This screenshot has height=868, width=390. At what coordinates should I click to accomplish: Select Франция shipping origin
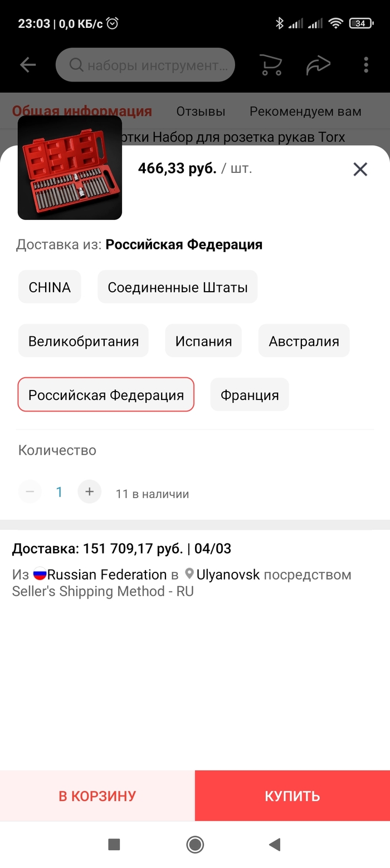point(250,395)
